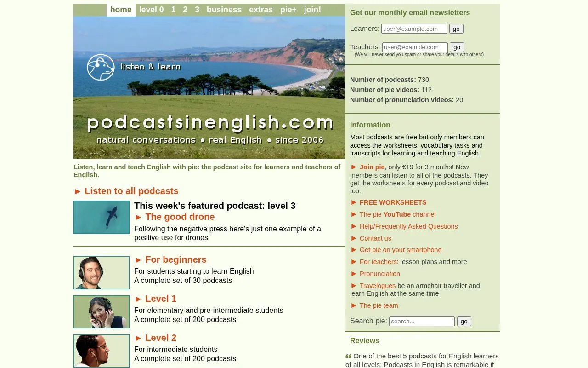This screenshot has width=588, height=368.
Task: Open The pie team link
Action: click(379, 305)
